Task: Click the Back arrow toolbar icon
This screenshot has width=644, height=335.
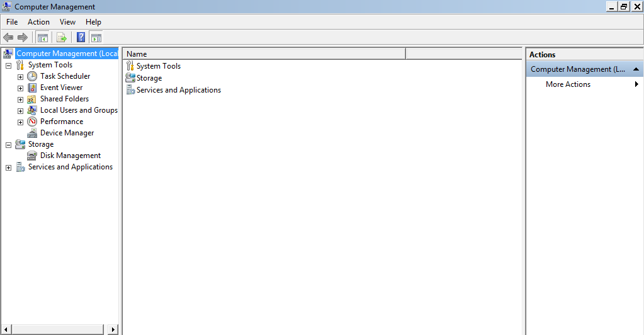Action: tap(8, 38)
